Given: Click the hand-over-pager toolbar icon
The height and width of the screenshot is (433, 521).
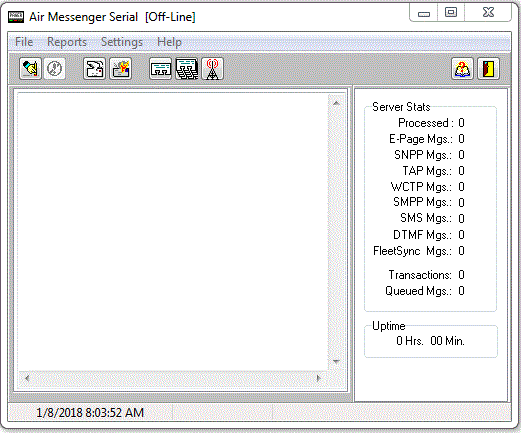Looking at the screenshot, I should pyautogui.click(x=94, y=69).
